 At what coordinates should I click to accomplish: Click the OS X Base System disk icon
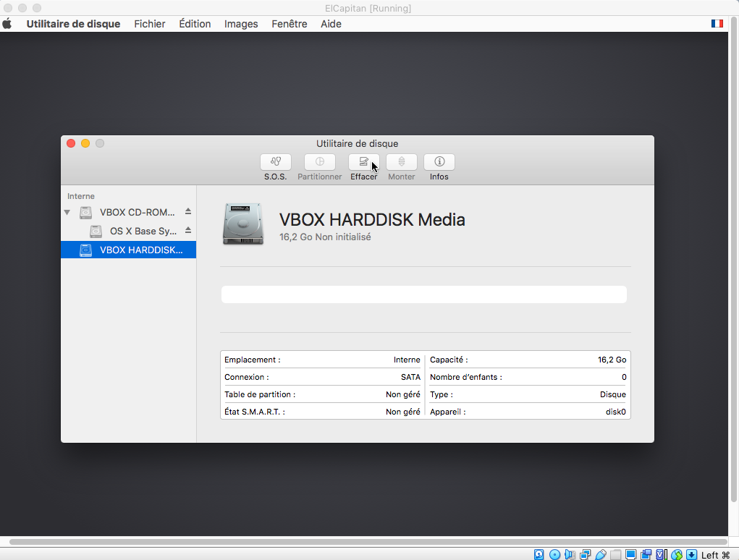(x=96, y=232)
